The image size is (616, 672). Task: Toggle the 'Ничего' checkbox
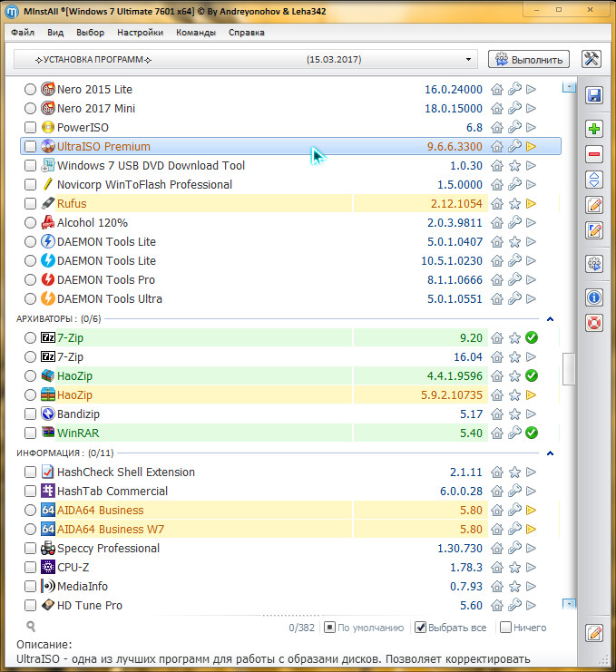click(x=506, y=628)
